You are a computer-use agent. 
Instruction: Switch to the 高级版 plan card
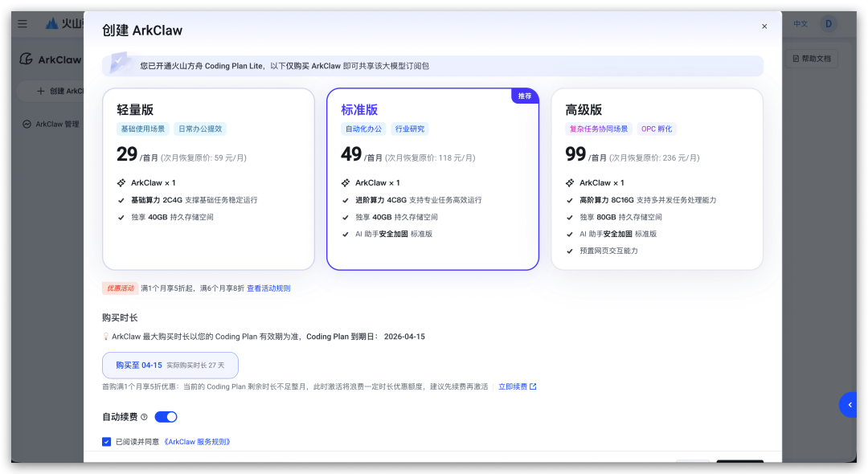tap(657, 178)
